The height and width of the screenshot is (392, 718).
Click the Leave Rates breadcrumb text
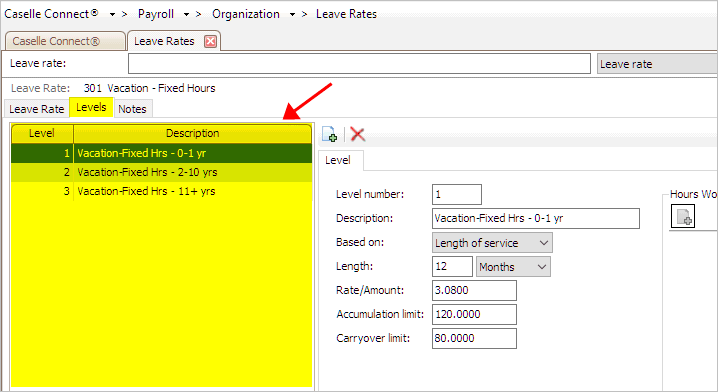346,14
